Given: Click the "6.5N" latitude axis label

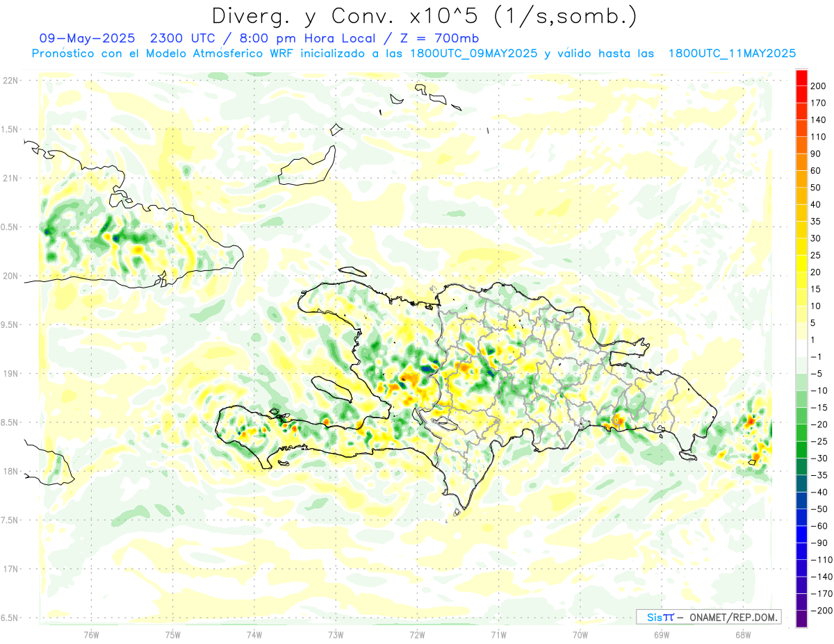Looking at the screenshot, I should [x=10, y=618].
